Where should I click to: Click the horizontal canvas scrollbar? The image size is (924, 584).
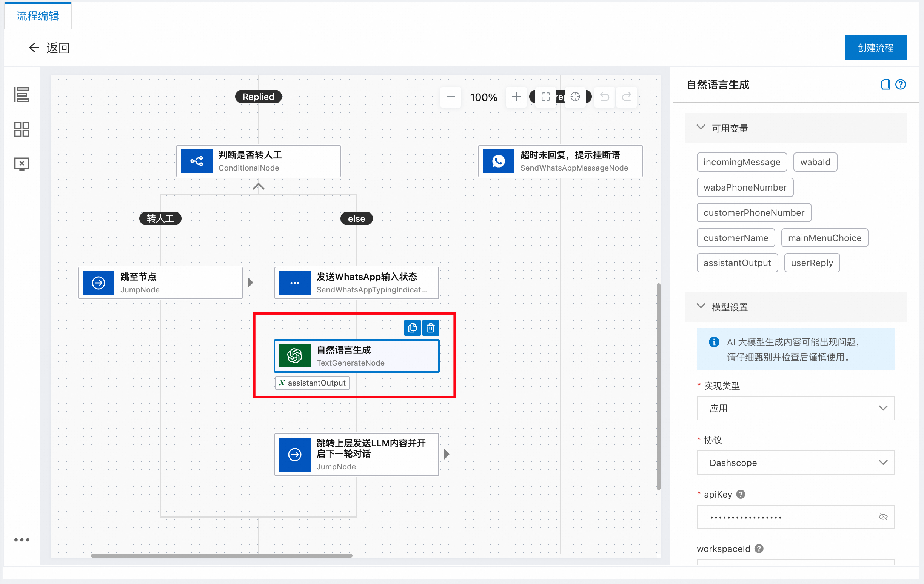pyautogui.click(x=222, y=555)
